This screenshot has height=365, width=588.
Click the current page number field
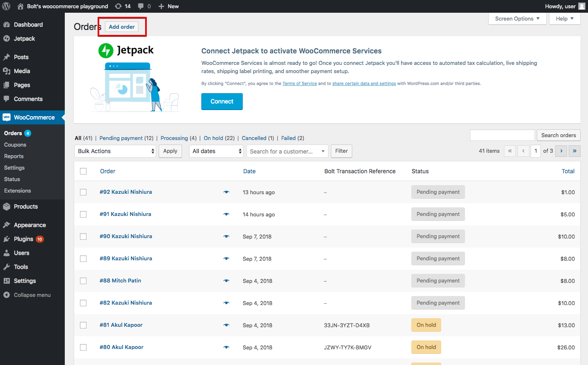pyautogui.click(x=536, y=151)
